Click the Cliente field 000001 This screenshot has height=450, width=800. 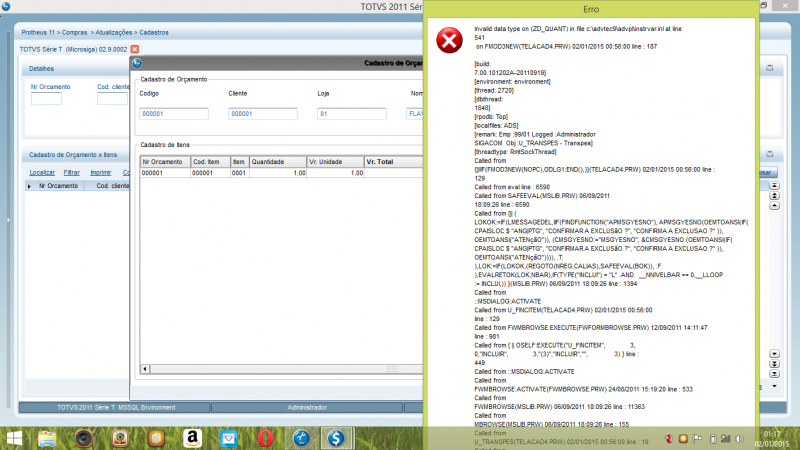pyautogui.click(x=263, y=114)
